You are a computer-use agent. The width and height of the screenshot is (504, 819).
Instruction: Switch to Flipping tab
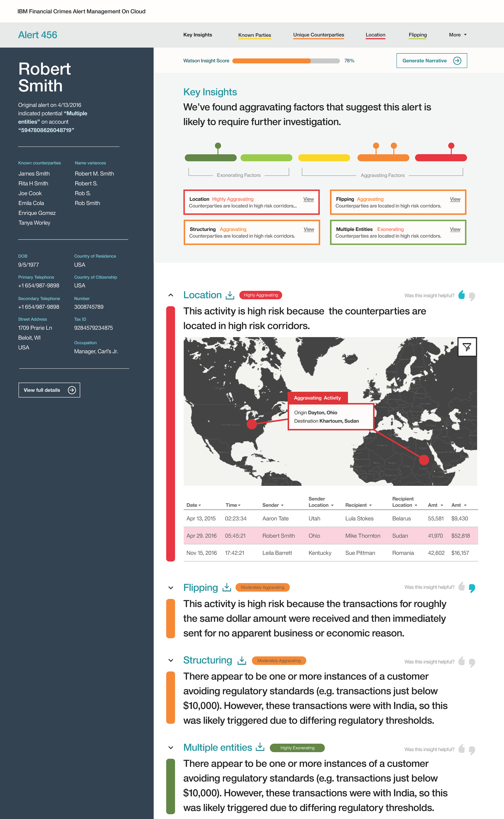pyautogui.click(x=418, y=35)
